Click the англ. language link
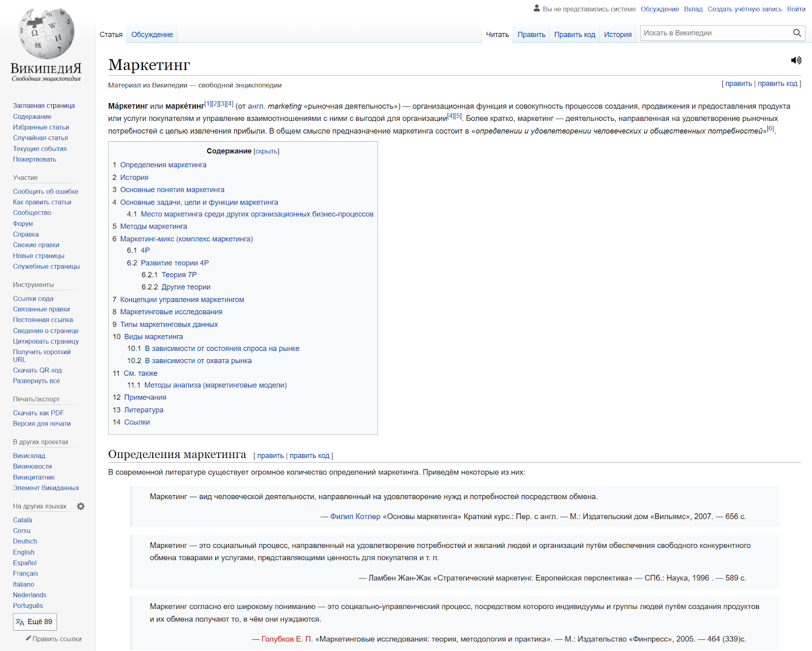This screenshot has width=812, height=651. click(256, 106)
